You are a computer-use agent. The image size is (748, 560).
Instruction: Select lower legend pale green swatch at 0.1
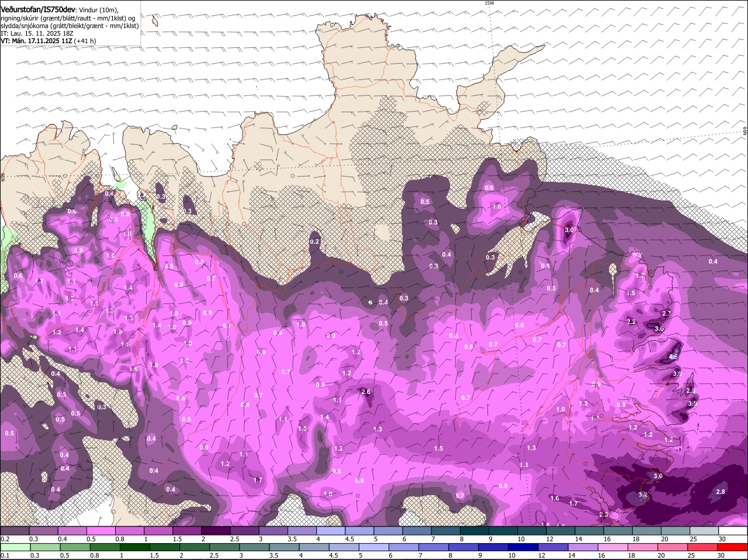(15, 547)
